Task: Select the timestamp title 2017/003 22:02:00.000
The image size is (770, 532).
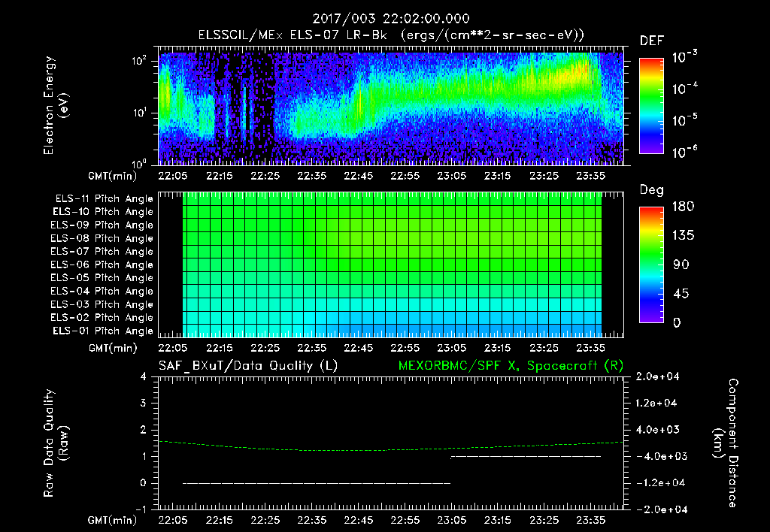Action: pos(391,19)
